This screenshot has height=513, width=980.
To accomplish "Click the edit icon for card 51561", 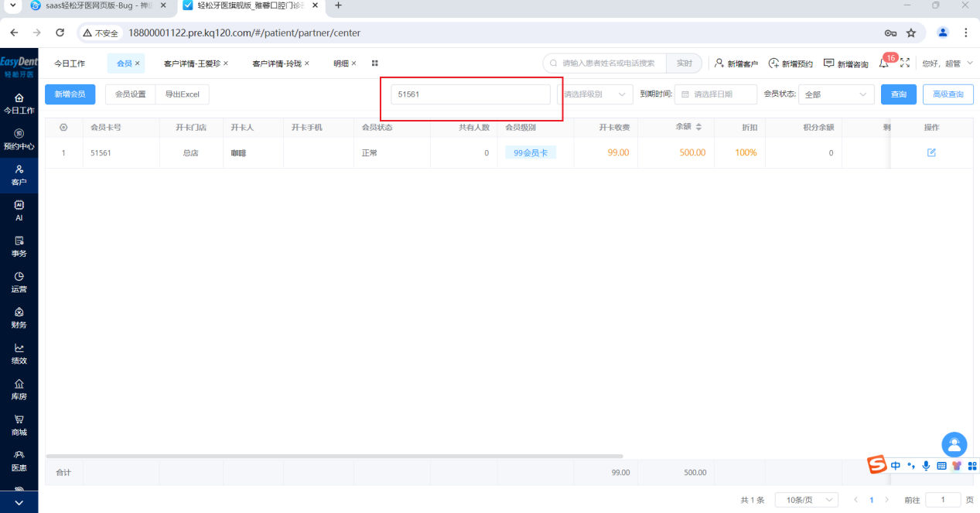I will pos(931,152).
